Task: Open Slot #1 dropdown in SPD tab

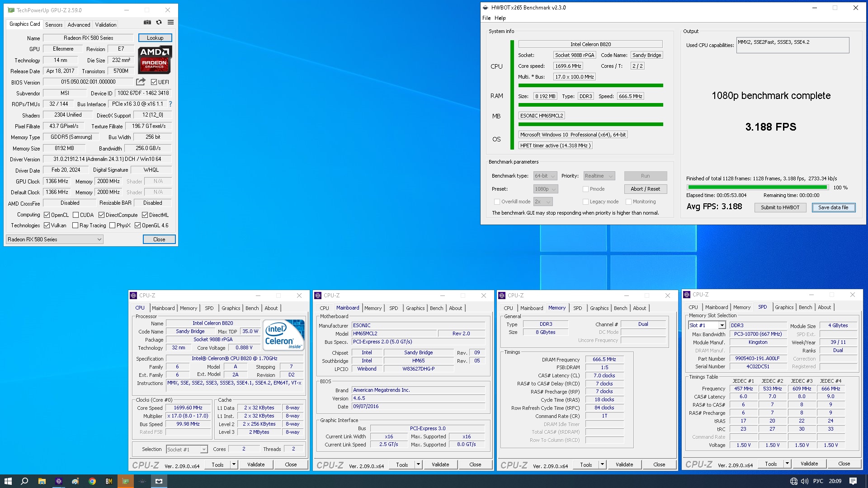Action: (x=707, y=325)
